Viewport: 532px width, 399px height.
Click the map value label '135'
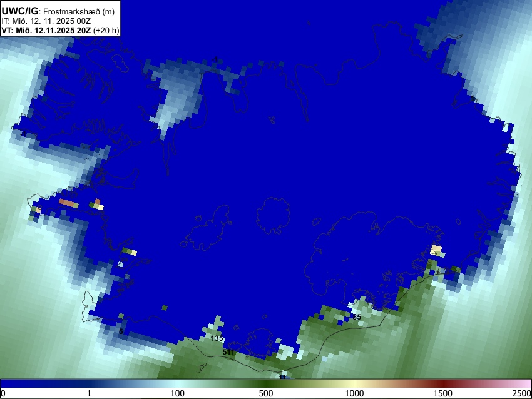click(x=217, y=338)
